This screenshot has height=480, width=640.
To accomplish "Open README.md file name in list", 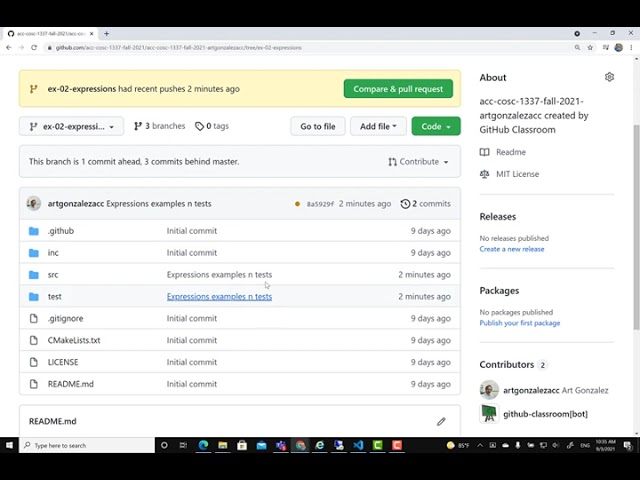I will pyautogui.click(x=71, y=384).
